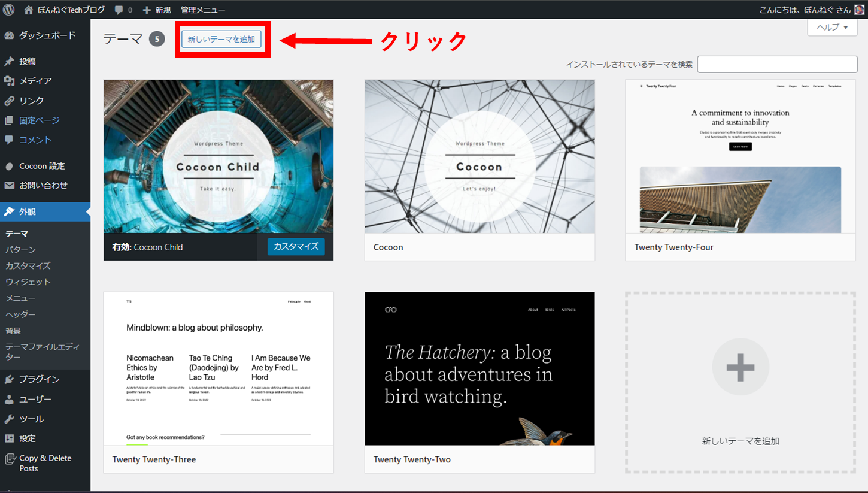The height and width of the screenshot is (493, 868).
Task: Select the 背景 submenu item
Action: (14, 331)
